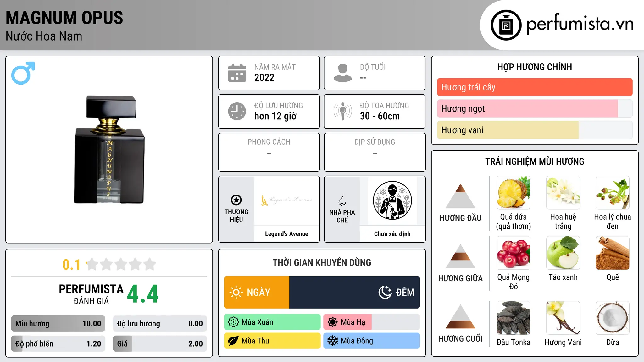Click the male gender symbol icon

click(x=23, y=73)
